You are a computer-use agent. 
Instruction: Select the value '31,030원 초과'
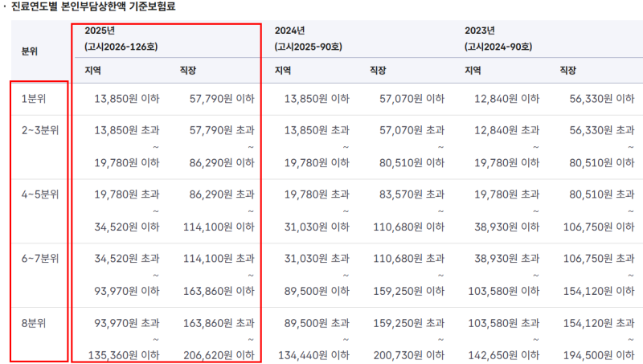point(317,259)
